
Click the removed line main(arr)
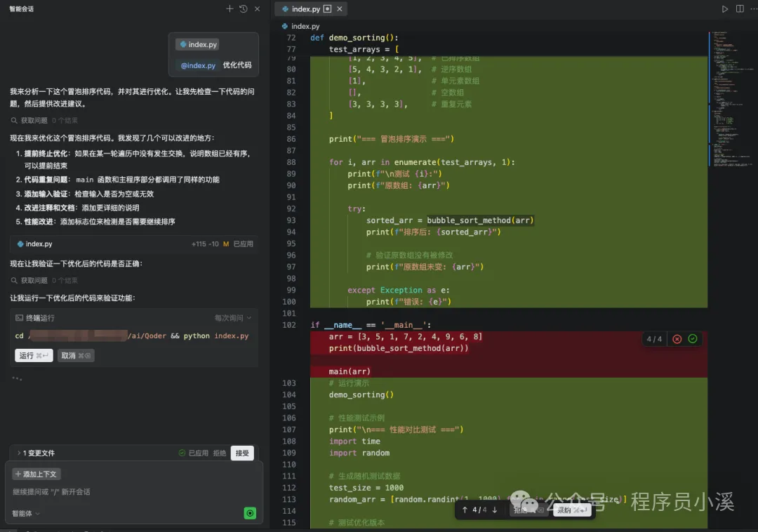(350, 371)
